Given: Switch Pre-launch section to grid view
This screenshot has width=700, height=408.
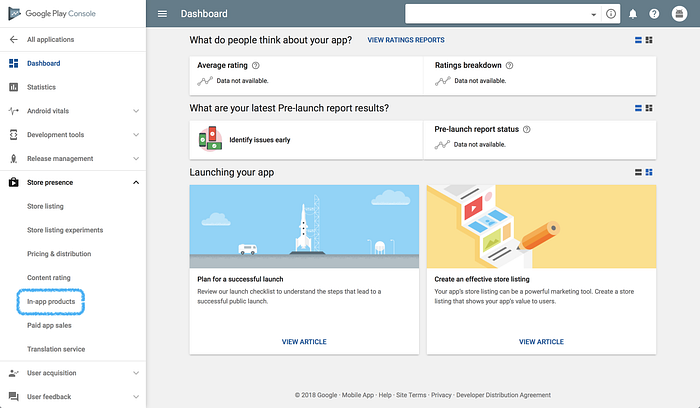Looking at the screenshot, I should coord(649,108).
